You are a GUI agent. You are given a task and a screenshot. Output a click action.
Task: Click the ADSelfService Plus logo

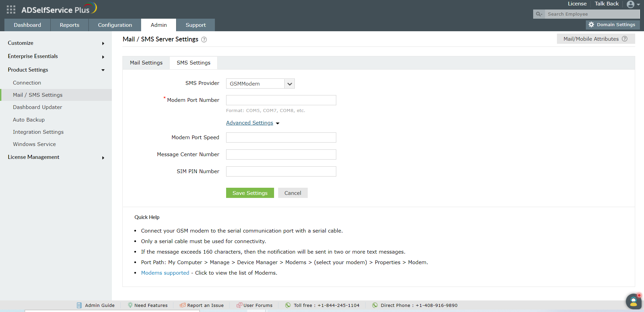tap(59, 9)
